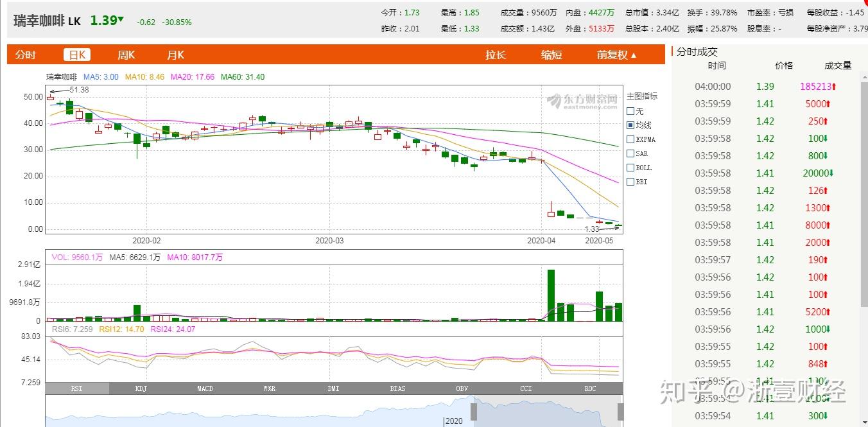Image resolution: width=868 pixels, height=427 pixels.
Task: Click the VOL: 9560.1万 label
Action: (77, 257)
